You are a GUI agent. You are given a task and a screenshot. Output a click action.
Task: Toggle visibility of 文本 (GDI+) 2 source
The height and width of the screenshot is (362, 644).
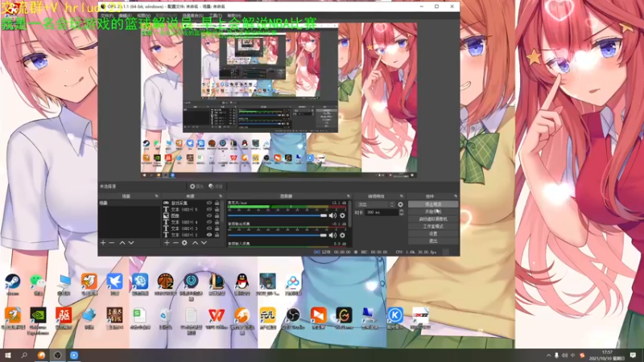tap(209, 235)
